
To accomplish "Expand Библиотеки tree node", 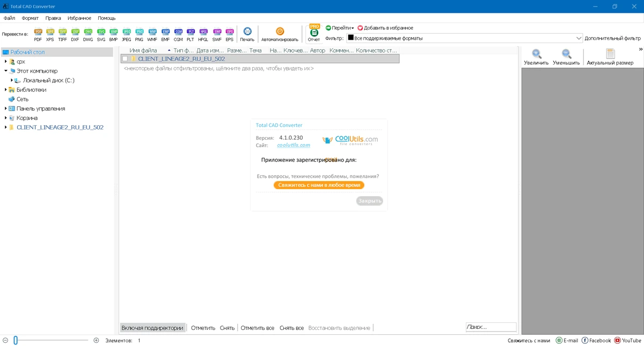I will (5, 90).
